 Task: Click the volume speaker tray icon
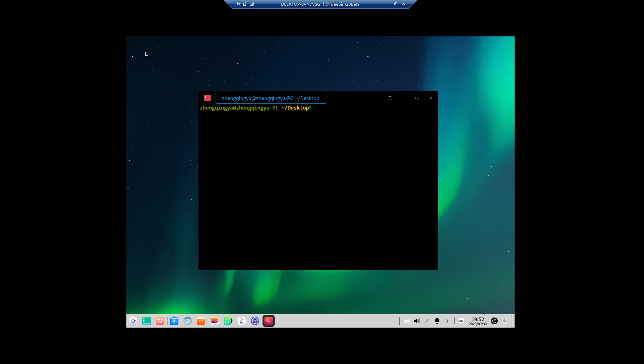417,321
